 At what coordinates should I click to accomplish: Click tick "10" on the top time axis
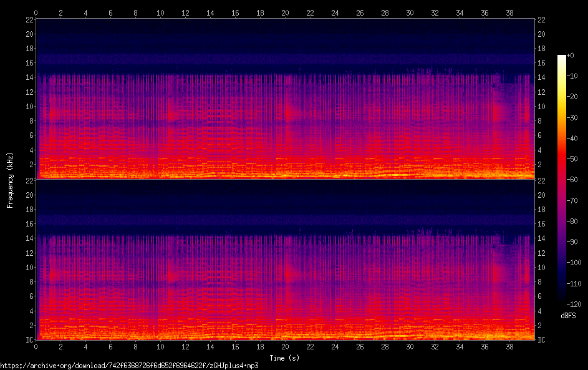tap(160, 12)
